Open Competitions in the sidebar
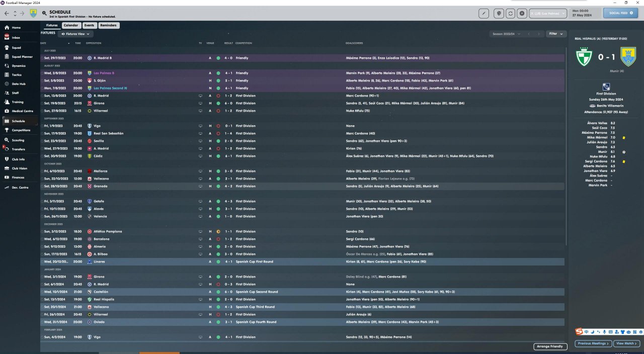Screen dimensions: 644x354 (19, 130)
